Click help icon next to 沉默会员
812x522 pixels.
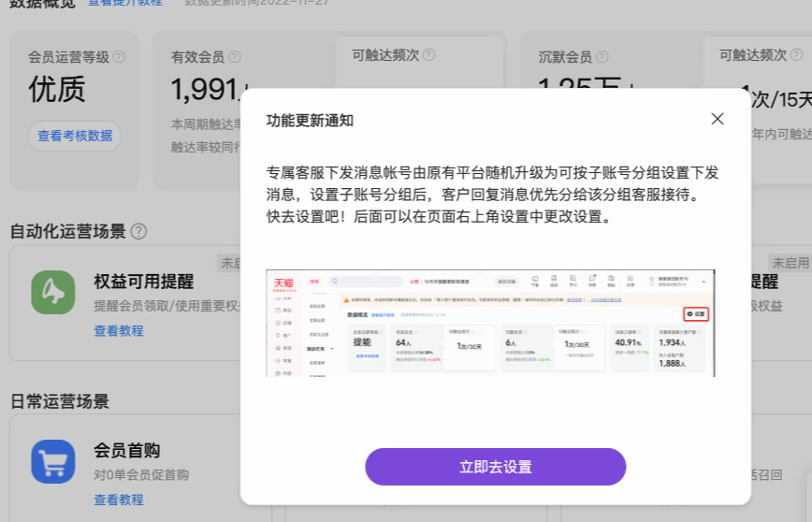point(602,56)
